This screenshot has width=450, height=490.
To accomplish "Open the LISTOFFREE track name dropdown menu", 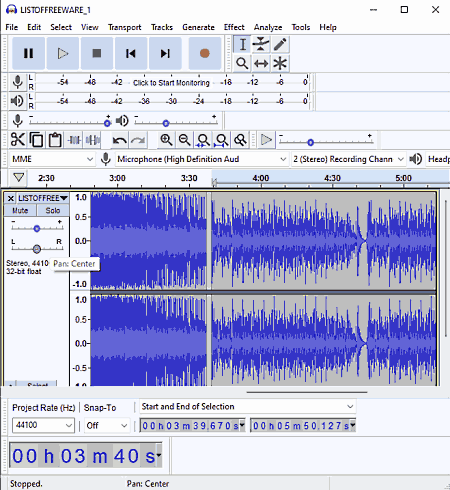I will click(43, 198).
